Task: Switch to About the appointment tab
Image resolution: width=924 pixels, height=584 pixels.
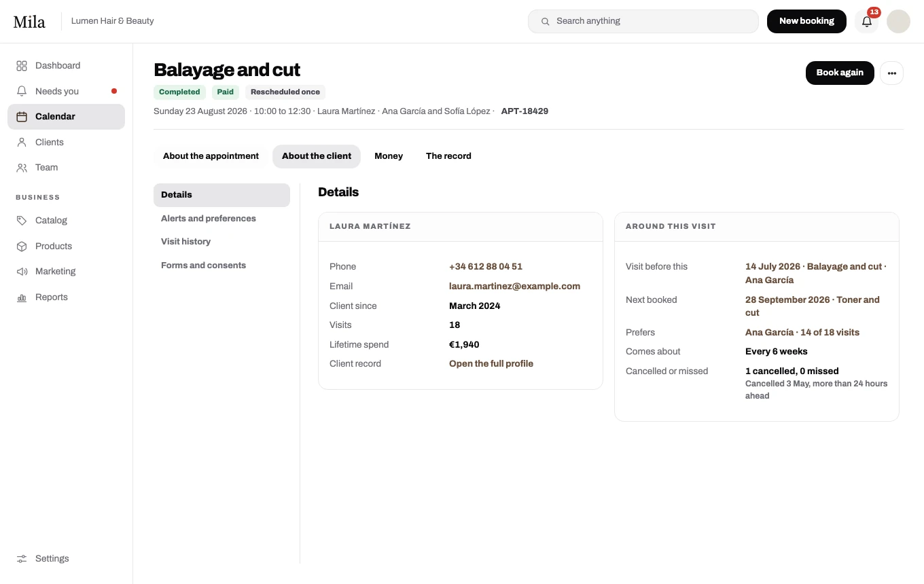Action: point(211,156)
